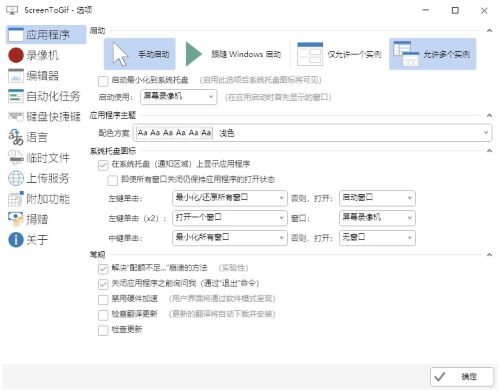Open the 窗口 dropdown in tray section
The width and height of the screenshot is (500, 391).
(x=377, y=218)
